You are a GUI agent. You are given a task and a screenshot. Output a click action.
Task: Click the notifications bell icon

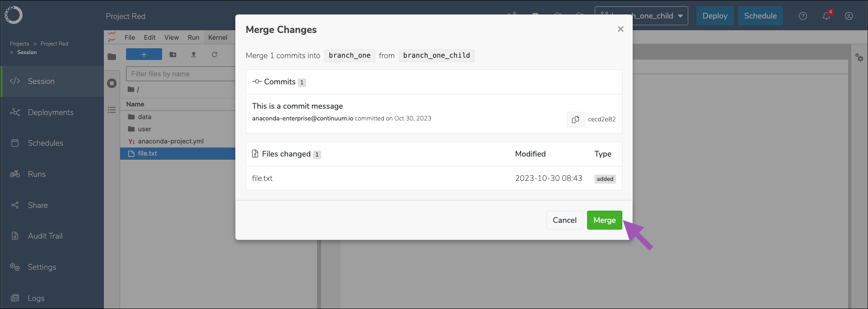click(826, 16)
